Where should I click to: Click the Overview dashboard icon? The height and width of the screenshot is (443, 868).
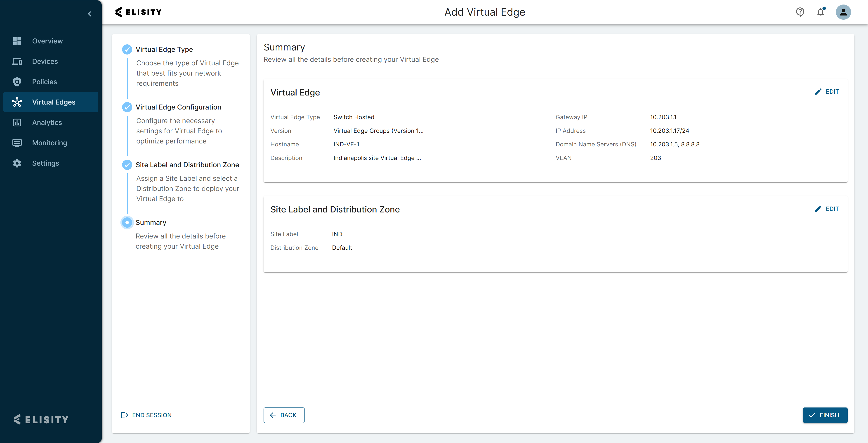point(17,41)
